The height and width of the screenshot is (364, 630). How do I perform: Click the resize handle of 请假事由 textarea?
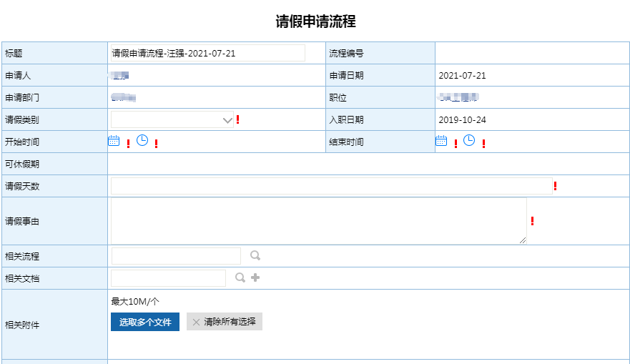click(523, 240)
